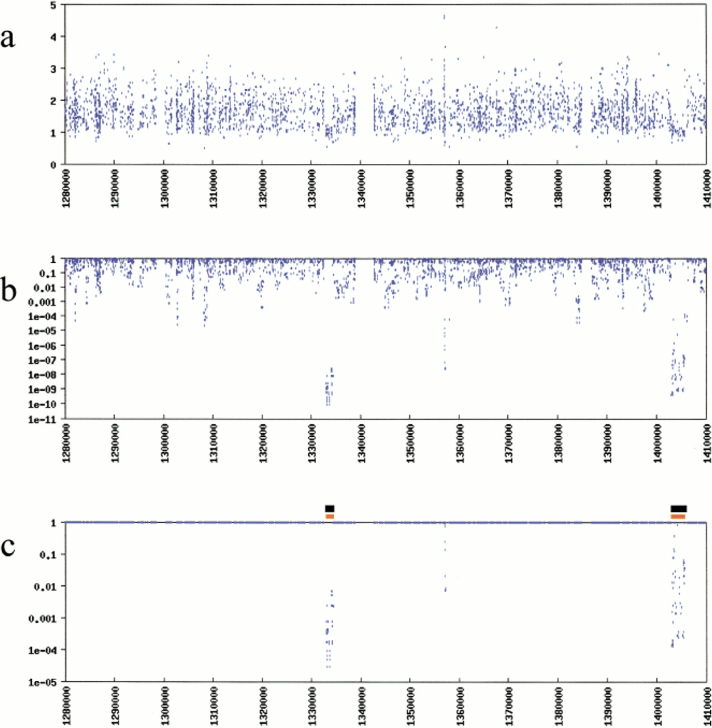The image size is (712, 728).
Task: Select x-axis tick 1280000 under panel b
Action: (x=65, y=445)
